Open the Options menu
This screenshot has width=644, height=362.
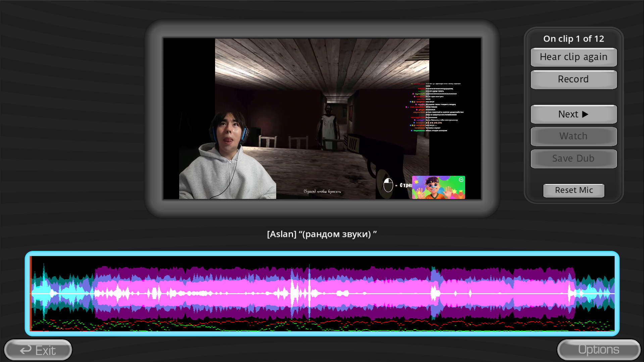599,350
